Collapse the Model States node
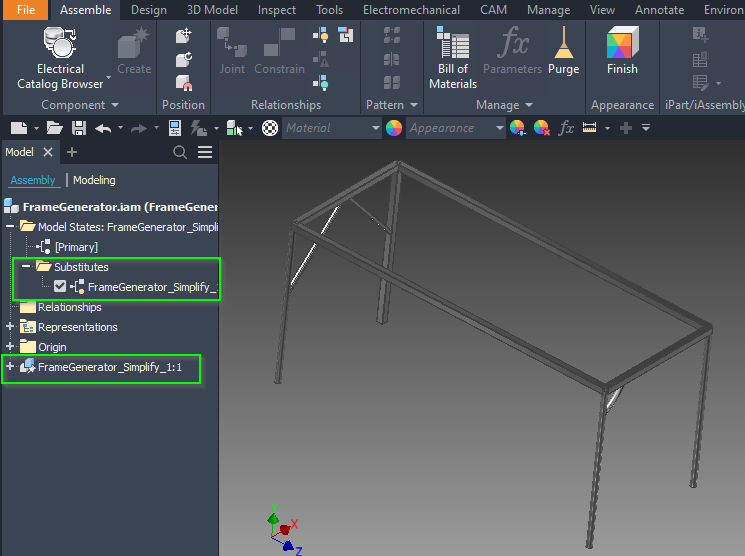The width and height of the screenshot is (745, 556). pyautogui.click(x=10, y=226)
